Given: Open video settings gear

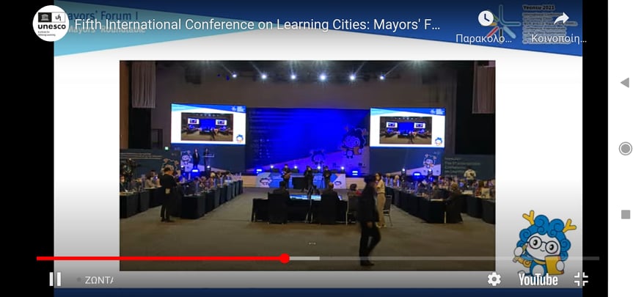Looking at the screenshot, I should click(x=494, y=279).
